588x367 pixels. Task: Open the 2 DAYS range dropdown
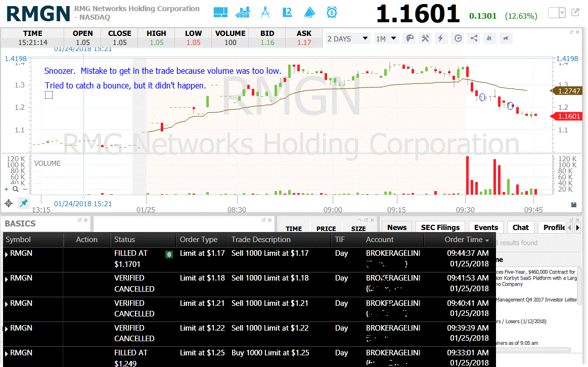[347, 38]
